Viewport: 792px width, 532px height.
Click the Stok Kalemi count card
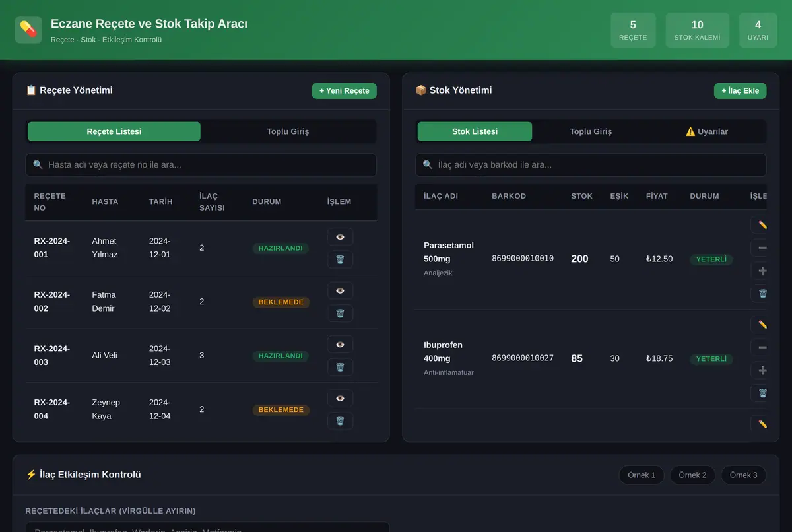[x=697, y=30]
